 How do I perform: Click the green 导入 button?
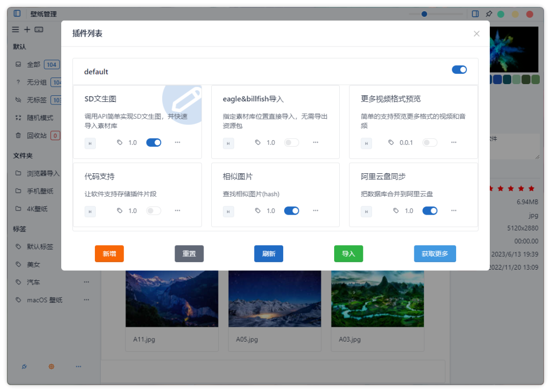pyautogui.click(x=348, y=254)
